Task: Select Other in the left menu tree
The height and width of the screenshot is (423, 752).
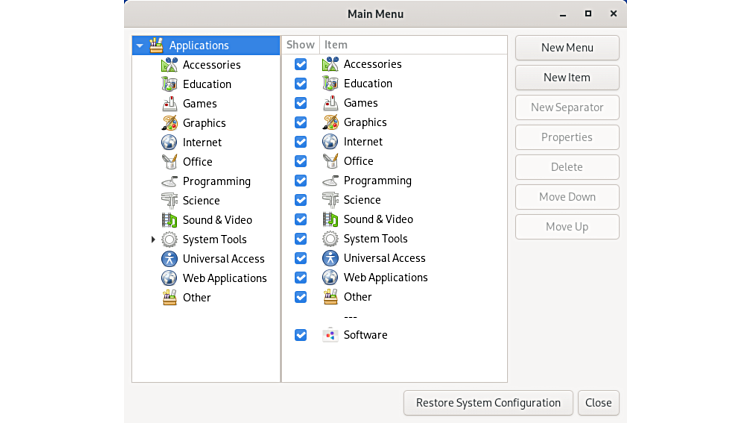Action: pyautogui.click(x=196, y=297)
